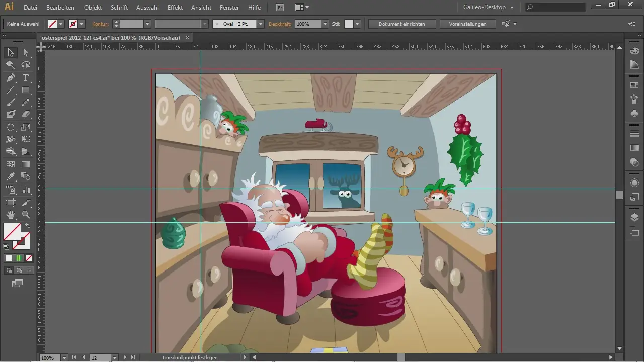Open the Symbols panel icon
The width and height of the screenshot is (644, 362).
tap(634, 114)
